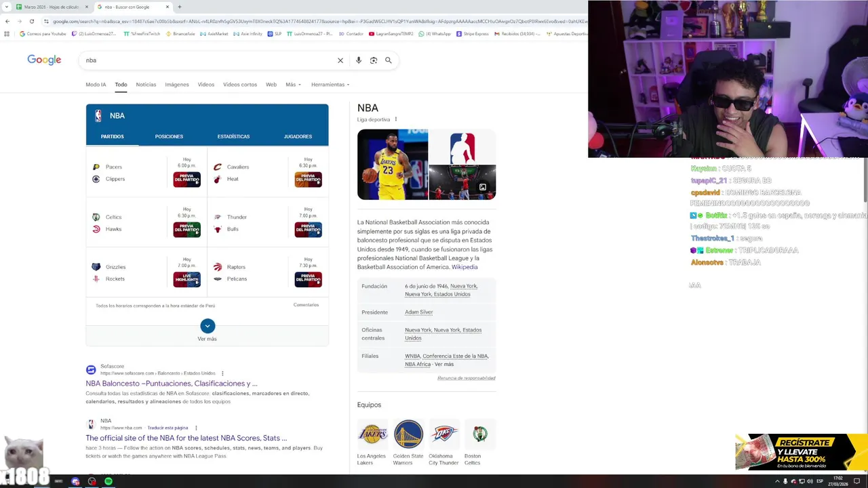
Task: Open the '%FreeFireTwitch' bookmark
Action: pos(142,34)
